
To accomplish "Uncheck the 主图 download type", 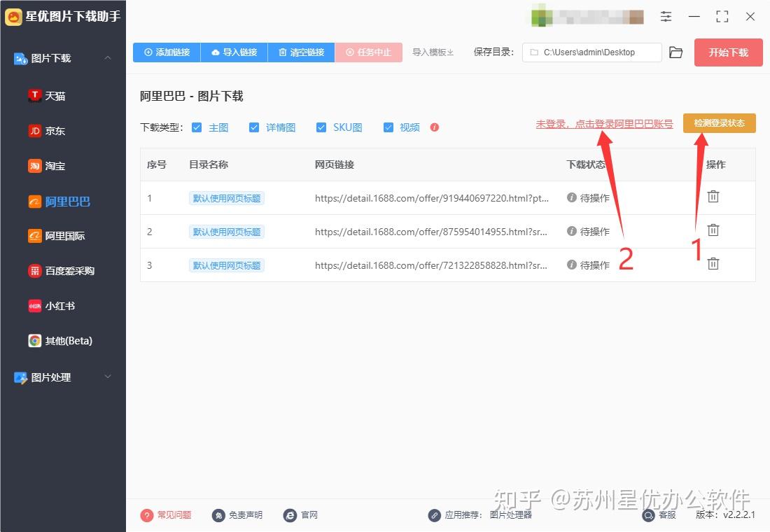I will 197,127.
